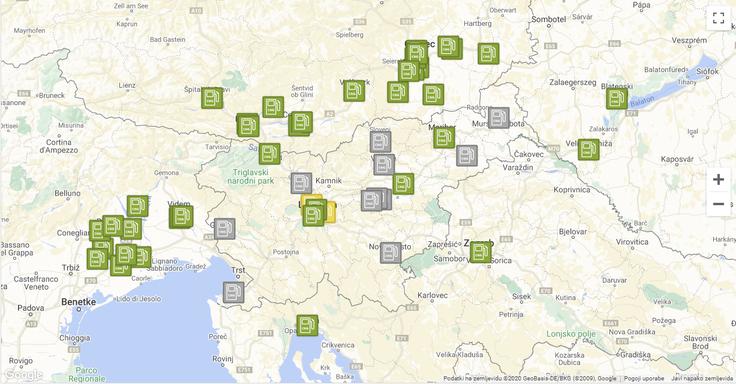
Task: Select green marker near Conegliano
Action: coord(99,230)
